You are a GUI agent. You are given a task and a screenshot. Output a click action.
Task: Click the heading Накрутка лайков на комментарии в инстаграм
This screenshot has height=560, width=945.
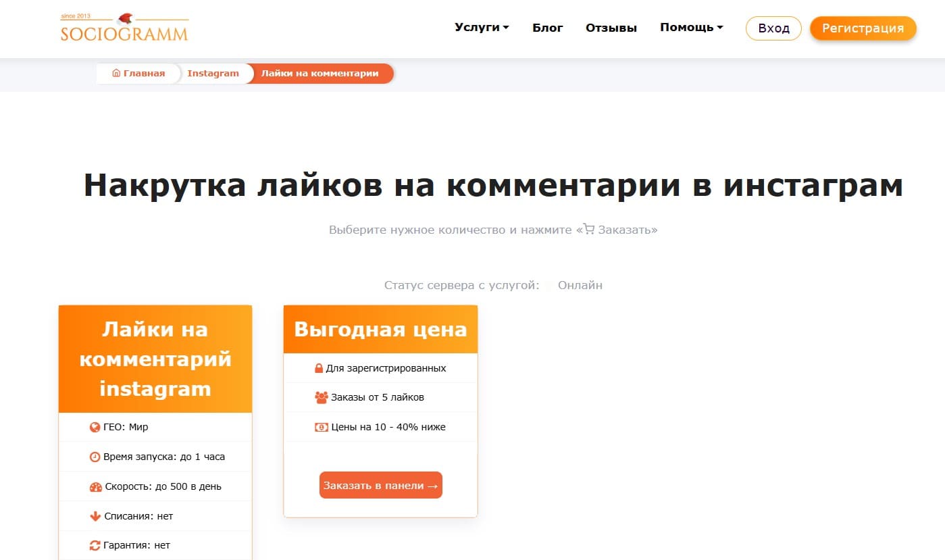point(493,184)
